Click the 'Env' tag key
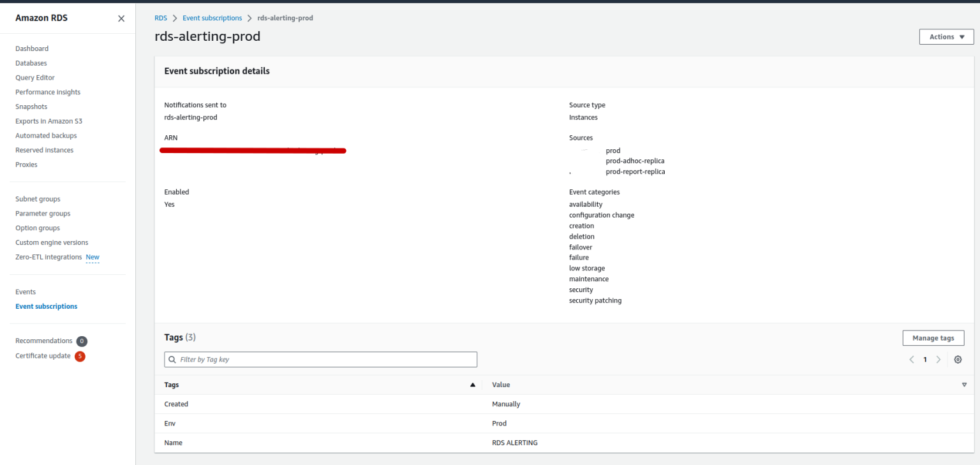 coord(170,424)
